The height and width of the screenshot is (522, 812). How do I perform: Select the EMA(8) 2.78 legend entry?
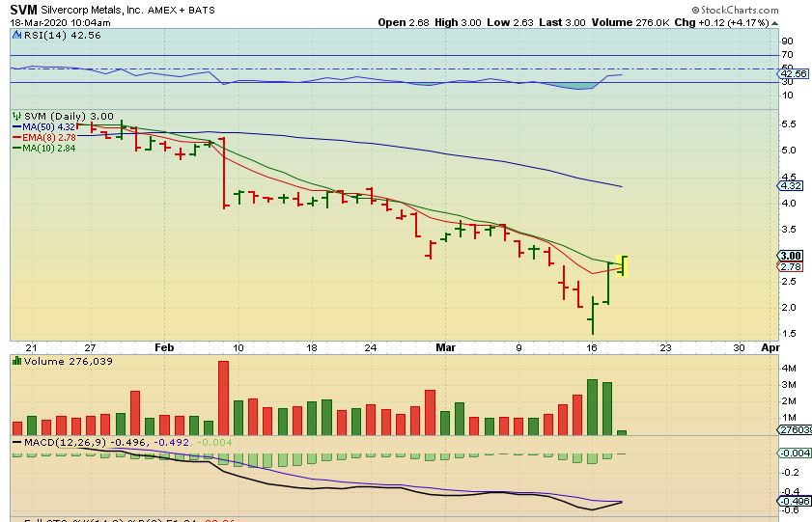pos(44,137)
